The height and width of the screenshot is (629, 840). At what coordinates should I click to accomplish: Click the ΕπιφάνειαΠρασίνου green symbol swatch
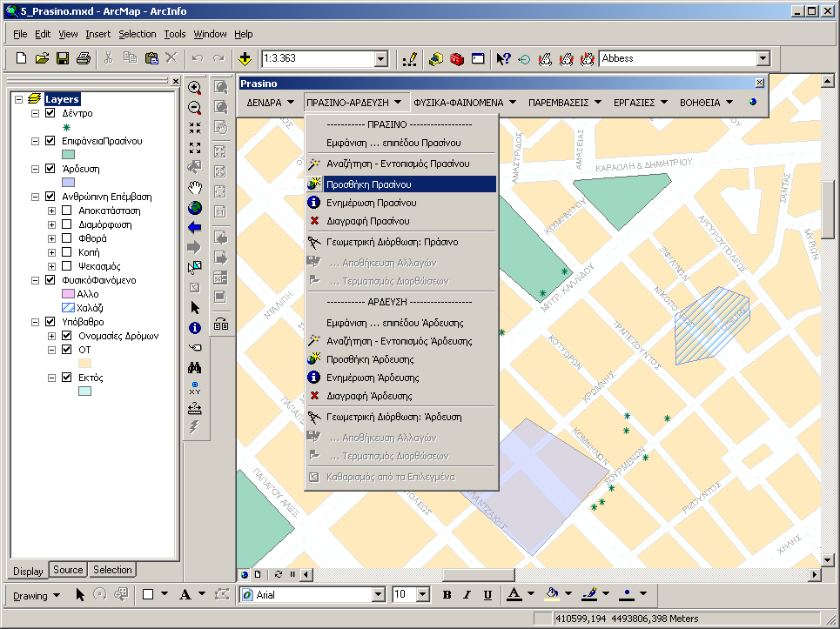tap(68, 155)
